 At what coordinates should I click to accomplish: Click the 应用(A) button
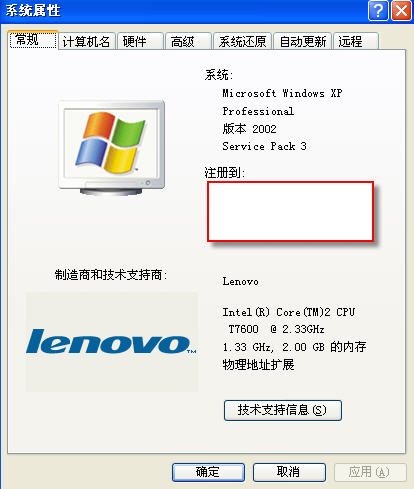370,472
